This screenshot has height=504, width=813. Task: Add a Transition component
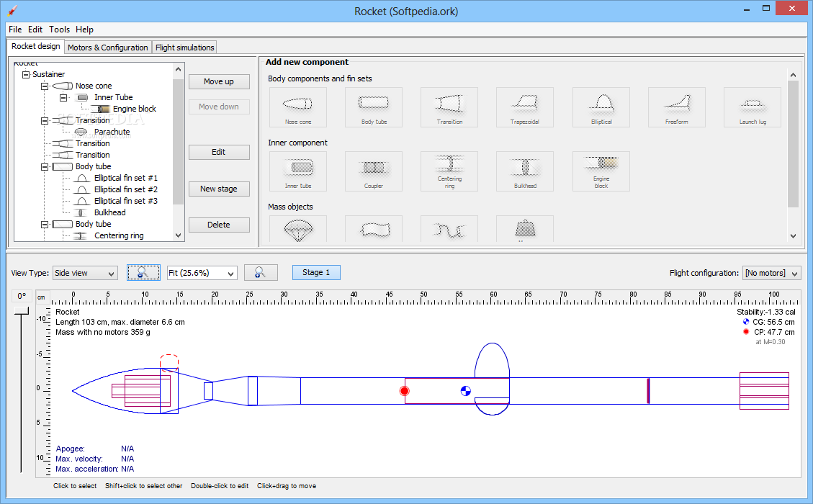[x=449, y=107]
